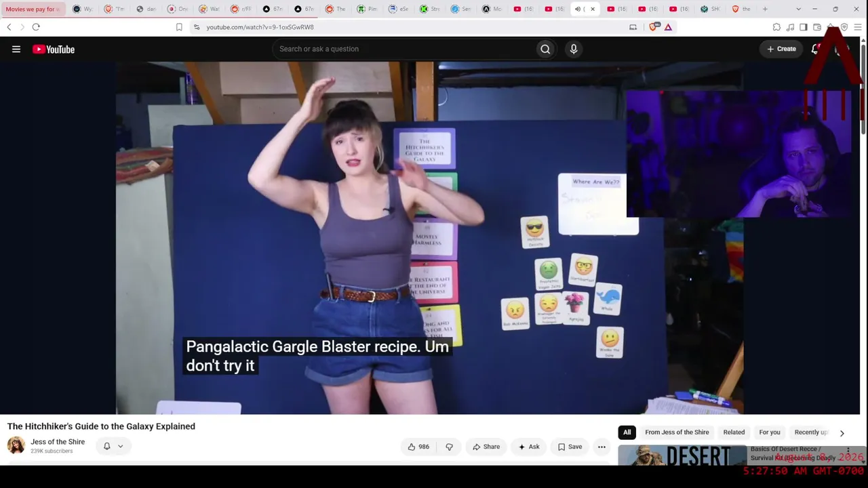Open the browser Extensions puzzle icon
Viewport: 868px width, 488px height.
[x=776, y=27]
